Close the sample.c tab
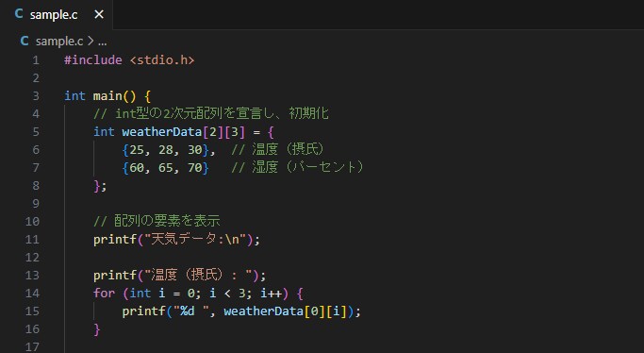Viewport: 644px width, 353px height. [x=99, y=15]
